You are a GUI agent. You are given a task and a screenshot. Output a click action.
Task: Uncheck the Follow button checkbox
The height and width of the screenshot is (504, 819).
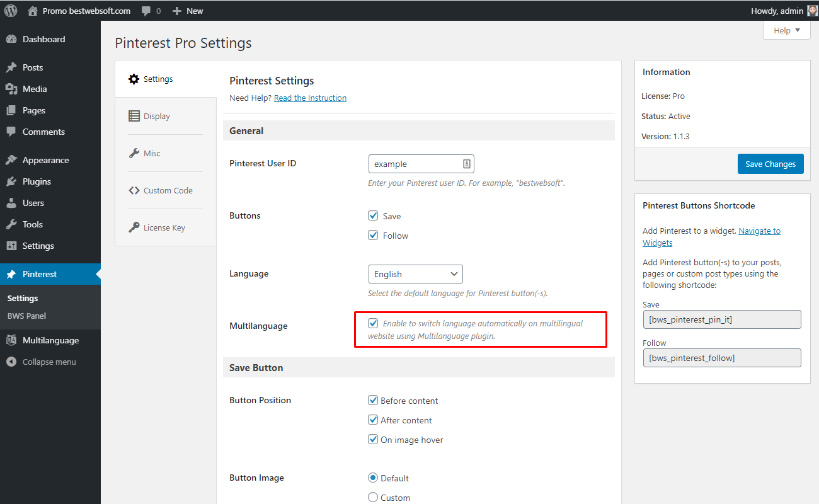click(x=373, y=235)
